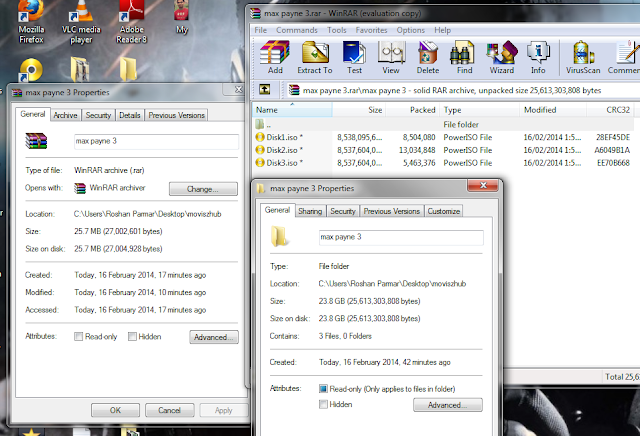Image resolution: width=640 pixels, height=436 pixels.
Task: Start VirusScan from WinRAR toolbar
Action: [x=583, y=57]
